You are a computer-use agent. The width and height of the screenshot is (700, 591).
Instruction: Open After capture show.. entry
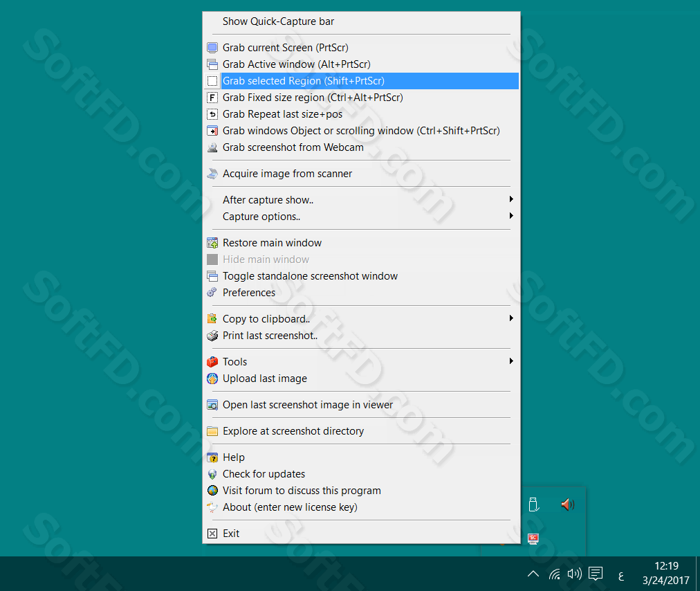361,200
